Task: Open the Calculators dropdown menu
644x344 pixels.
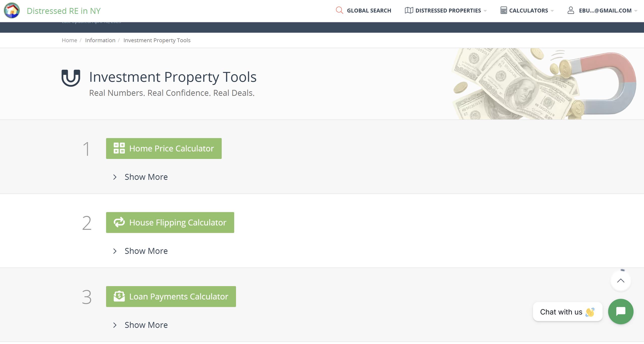Action: point(528,11)
